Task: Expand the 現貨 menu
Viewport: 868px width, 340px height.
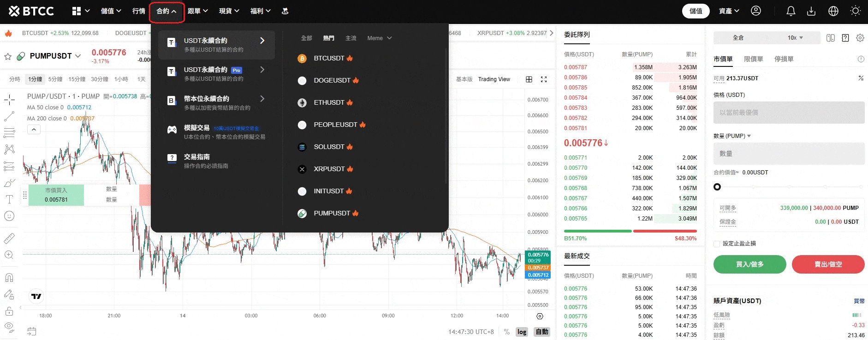Action: [x=229, y=11]
